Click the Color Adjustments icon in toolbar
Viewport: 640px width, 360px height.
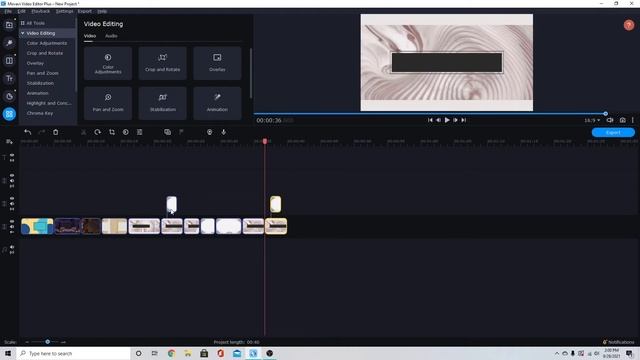pyautogui.click(x=126, y=132)
